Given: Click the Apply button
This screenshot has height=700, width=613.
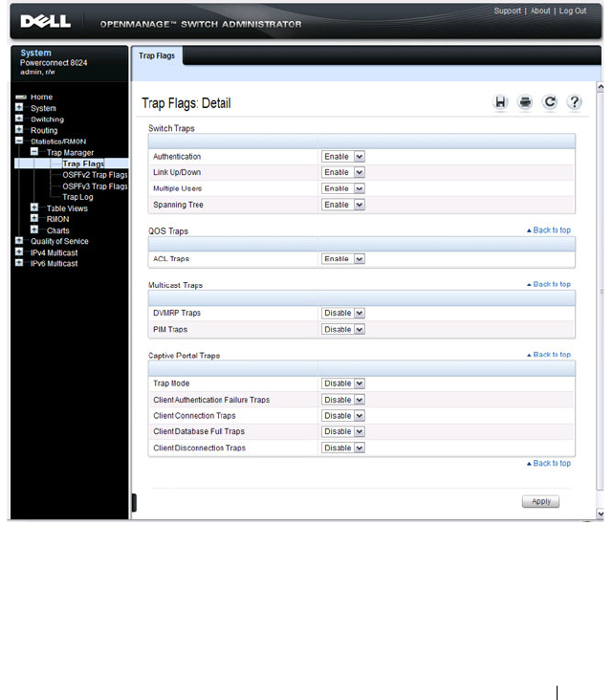Looking at the screenshot, I should tap(540, 501).
